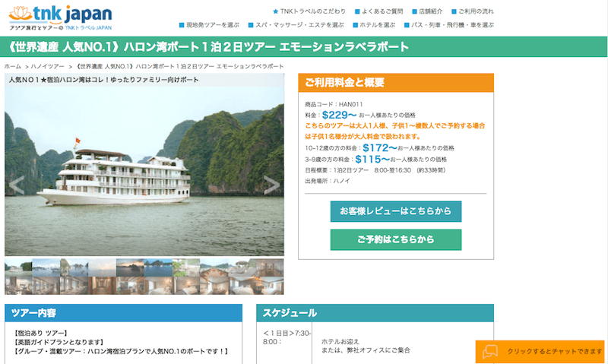
Task: Go to ハノイツアー breadcrumb link
Action: pyautogui.click(x=48, y=67)
